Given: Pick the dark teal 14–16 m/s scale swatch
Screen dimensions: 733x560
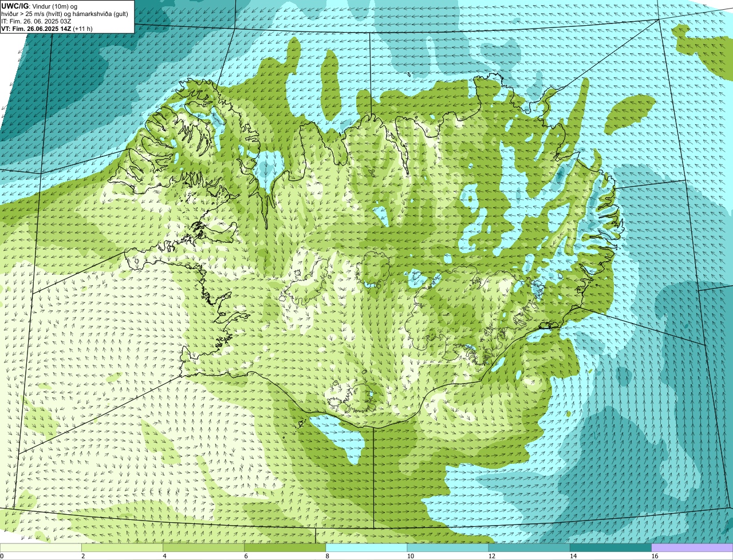Looking at the screenshot, I should click(x=610, y=548).
